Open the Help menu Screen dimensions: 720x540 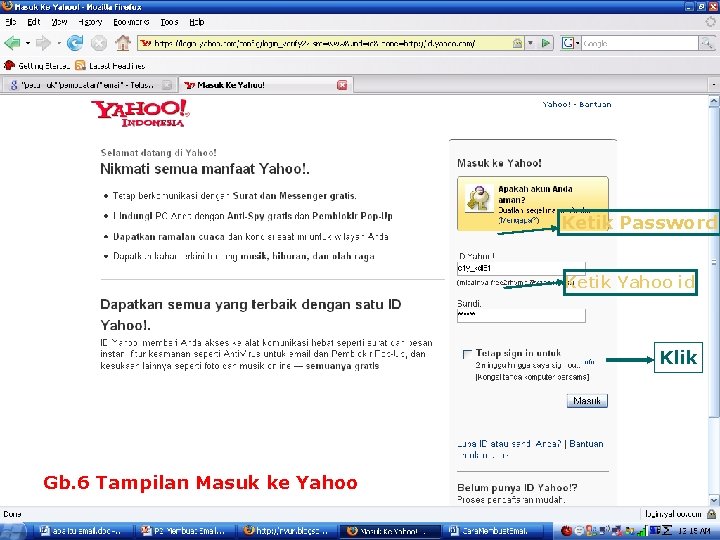[197, 22]
